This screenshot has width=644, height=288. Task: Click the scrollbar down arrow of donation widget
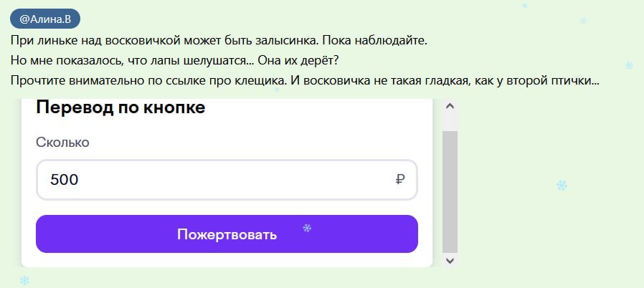pyautogui.click(x=450, y=261)
